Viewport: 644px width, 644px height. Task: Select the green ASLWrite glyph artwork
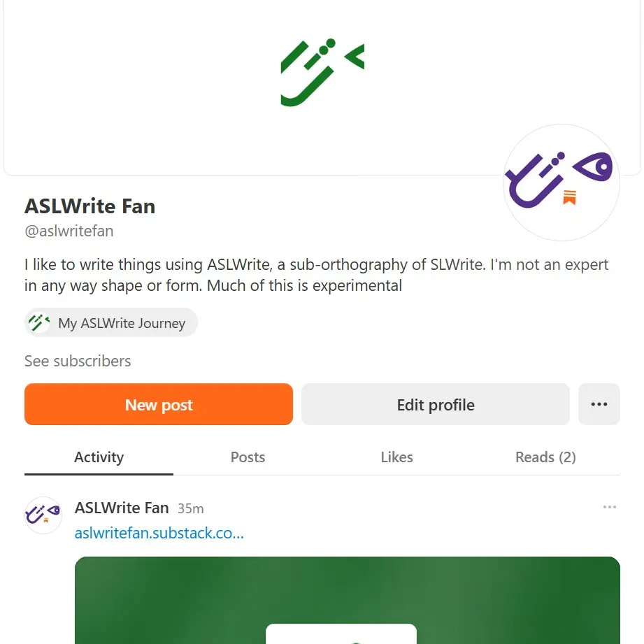322,72
